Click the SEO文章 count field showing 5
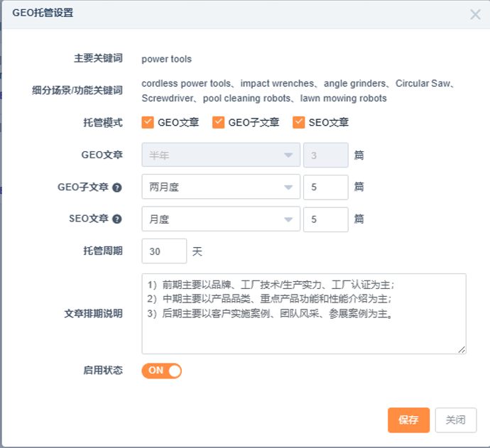Screen dimensions: 490x448 pyautogui.click(x=326, y=219)
